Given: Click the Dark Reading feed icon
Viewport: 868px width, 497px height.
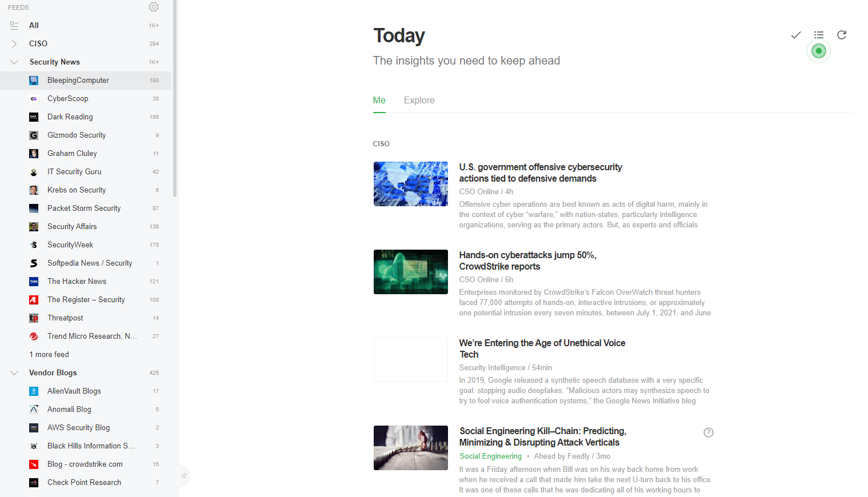Looking at the screenshot, I should click(x=34, y=117).
